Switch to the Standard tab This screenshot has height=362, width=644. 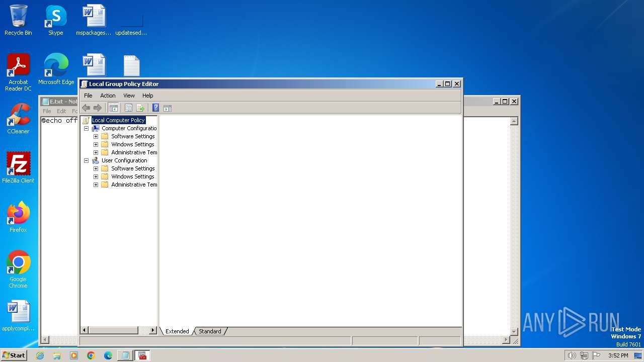(x=210, y=331)
